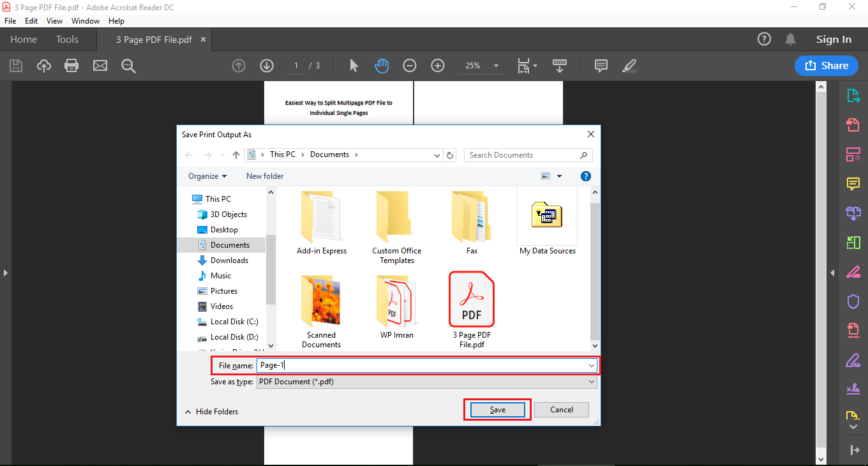Click the Cancel button

(x=562, y=410)
